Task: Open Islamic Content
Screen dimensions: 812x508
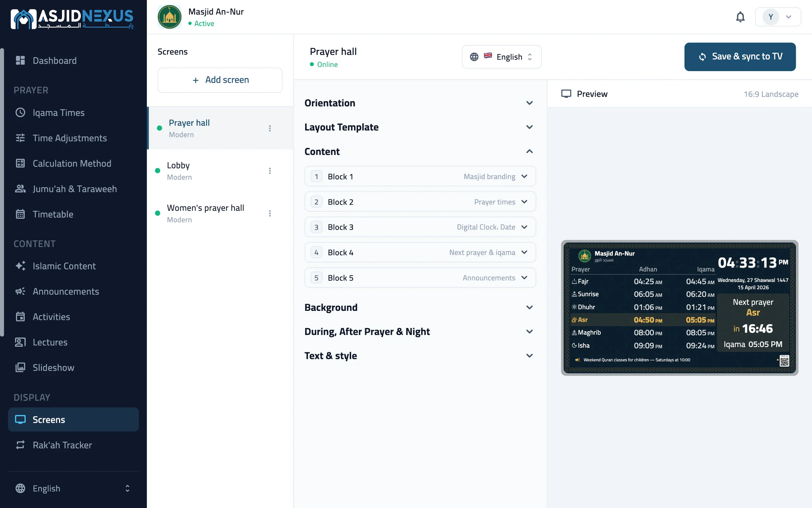Action: [73, 266]
